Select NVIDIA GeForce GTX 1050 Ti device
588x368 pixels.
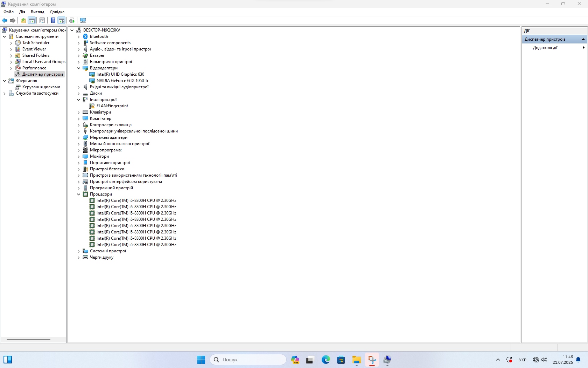point(122,81)
